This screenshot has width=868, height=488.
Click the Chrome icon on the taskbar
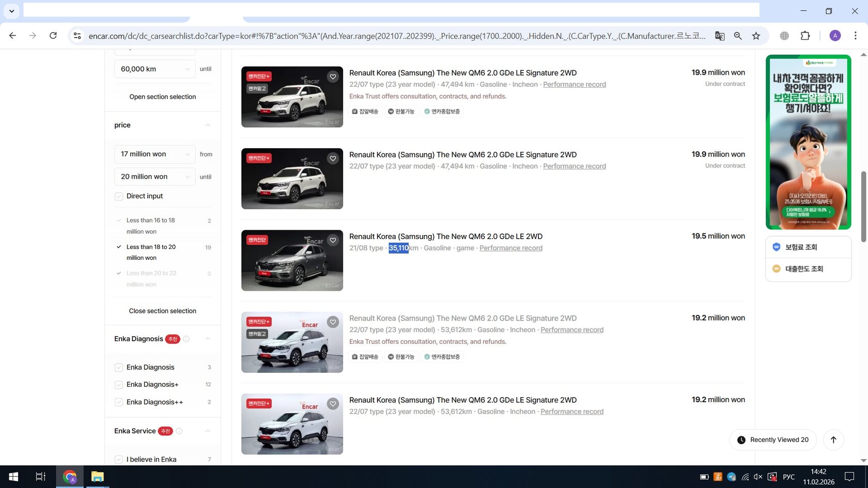tap(69, 477)
